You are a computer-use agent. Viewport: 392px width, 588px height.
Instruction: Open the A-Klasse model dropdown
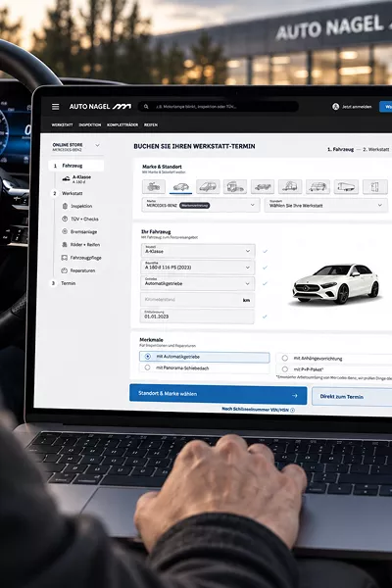(x=198, y=251)
